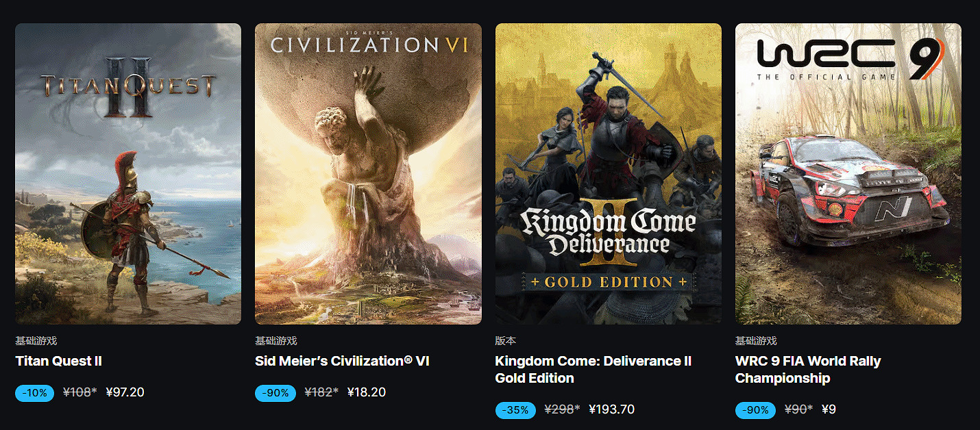Click the Sid Meier's Civilization® VI title
This screenshot has width=980, height=430.
(x=342, y=361)
